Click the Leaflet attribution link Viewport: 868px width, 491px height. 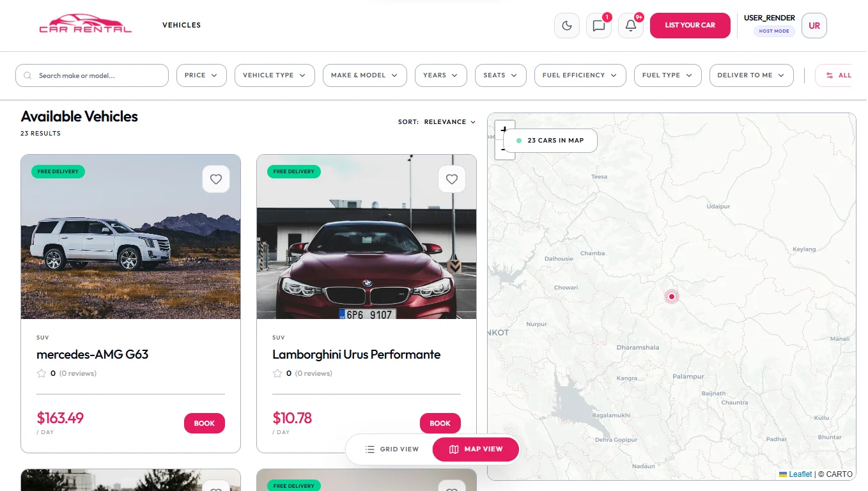coord(800,474)
